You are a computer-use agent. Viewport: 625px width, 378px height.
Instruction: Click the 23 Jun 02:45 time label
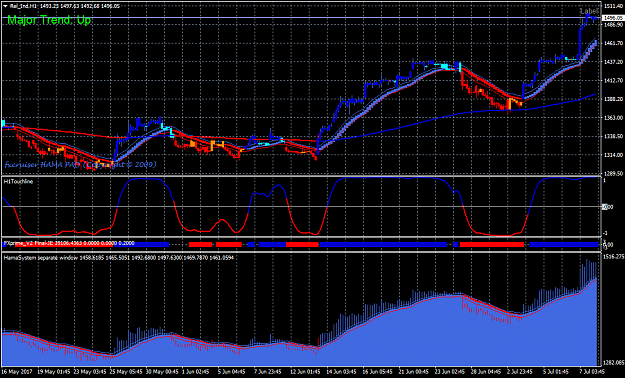pos(450,371)
